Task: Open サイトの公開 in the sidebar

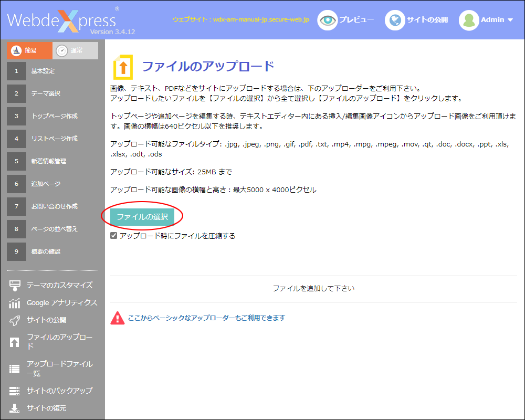Action: click(47, 320)
